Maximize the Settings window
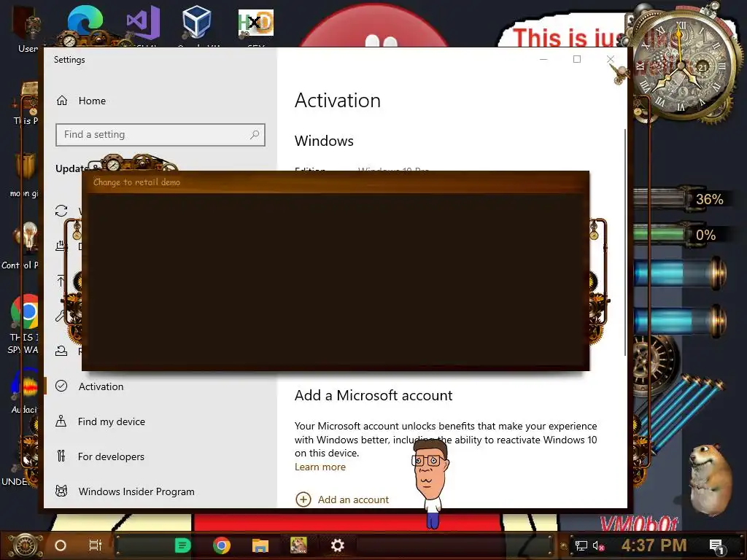This screenshot has width=747, height=560. 577,59
